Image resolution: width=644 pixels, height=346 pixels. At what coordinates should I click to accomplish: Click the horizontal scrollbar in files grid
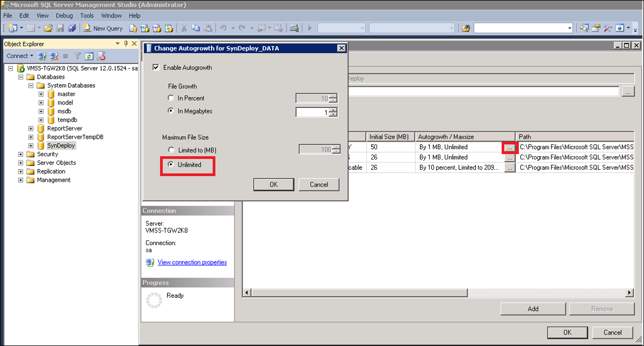click(x=359, y=293)
